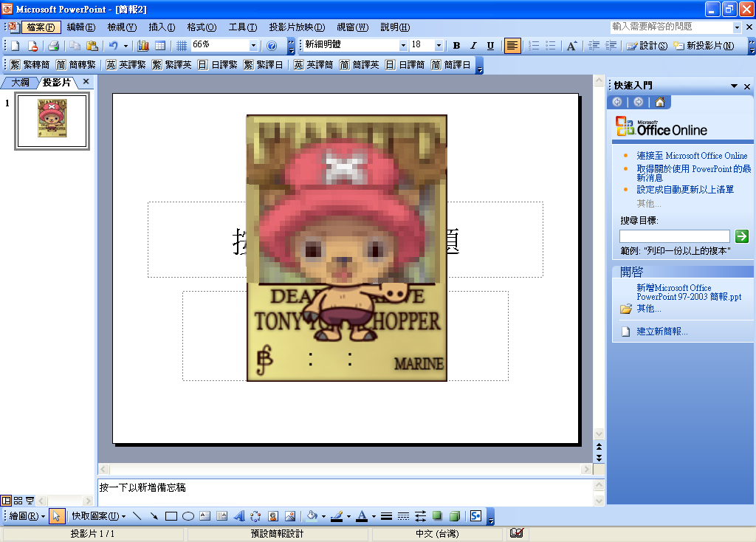Undo the last action
The image size is (756, 542).
[113, 46]
